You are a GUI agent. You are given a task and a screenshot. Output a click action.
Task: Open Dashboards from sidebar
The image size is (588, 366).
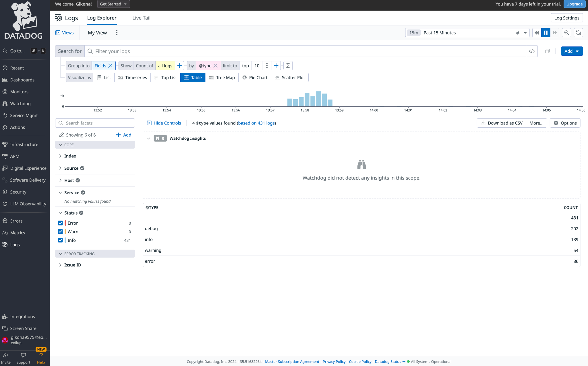(x=22, y=80)
